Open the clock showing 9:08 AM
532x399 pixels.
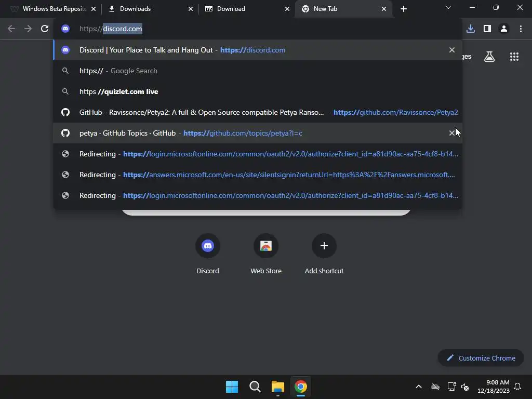(494, 387)
